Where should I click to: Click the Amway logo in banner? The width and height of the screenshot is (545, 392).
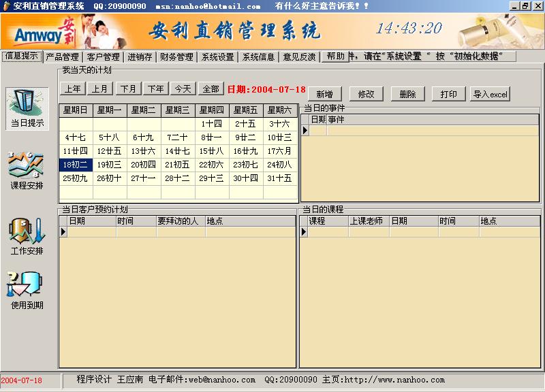tap(44, 33)
